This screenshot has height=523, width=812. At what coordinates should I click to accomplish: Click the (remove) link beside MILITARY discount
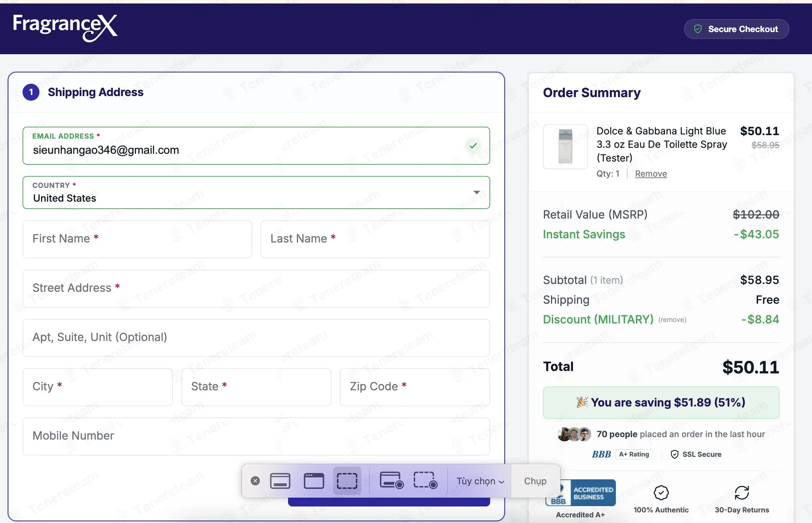672,320
